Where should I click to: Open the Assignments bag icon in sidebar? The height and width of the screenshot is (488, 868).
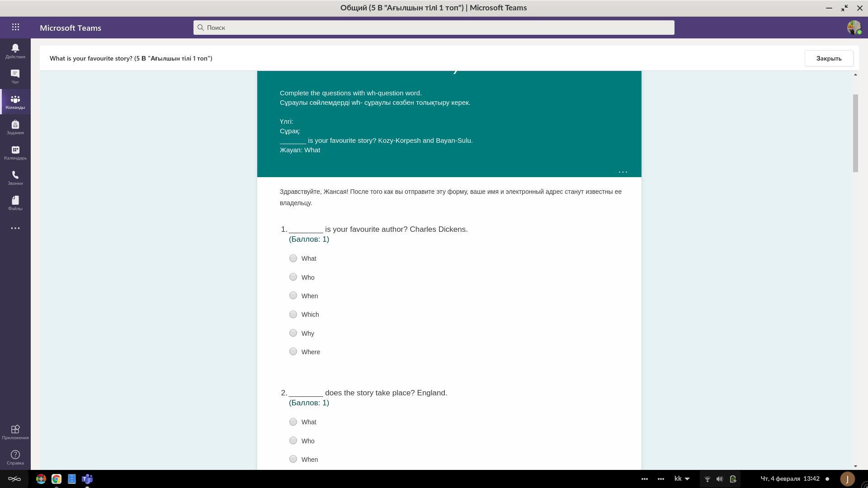coord(15,127)
